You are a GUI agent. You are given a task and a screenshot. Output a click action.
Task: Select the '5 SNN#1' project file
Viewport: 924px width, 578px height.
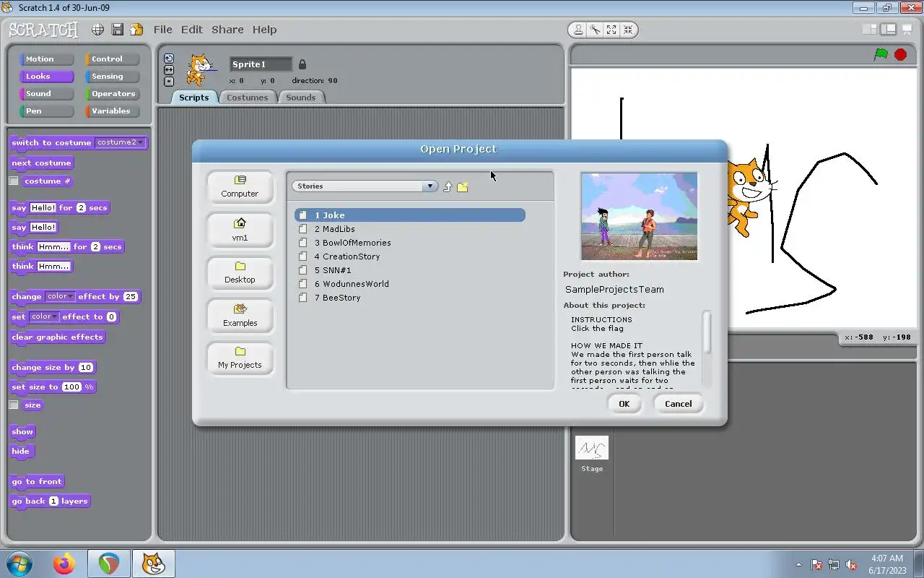point(410,270)
